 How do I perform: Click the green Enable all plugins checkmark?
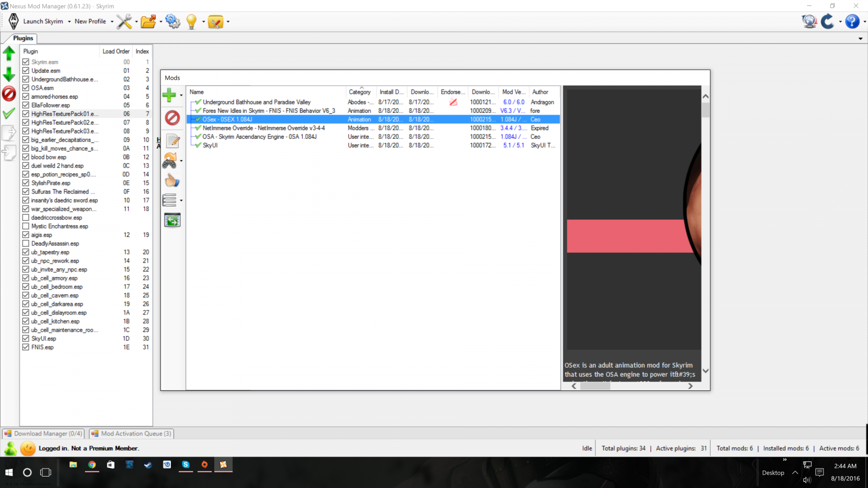[9, 113]
